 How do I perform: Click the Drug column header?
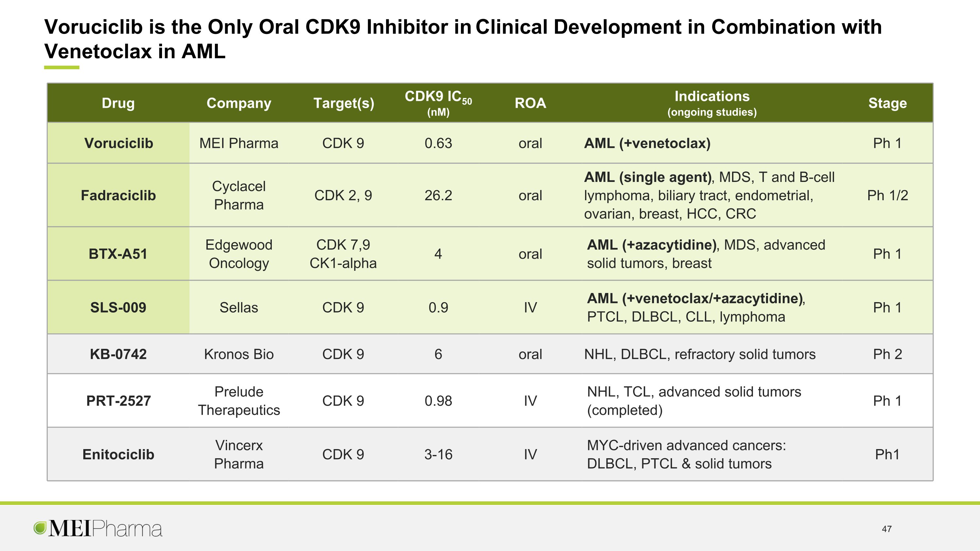pos(118,103)
